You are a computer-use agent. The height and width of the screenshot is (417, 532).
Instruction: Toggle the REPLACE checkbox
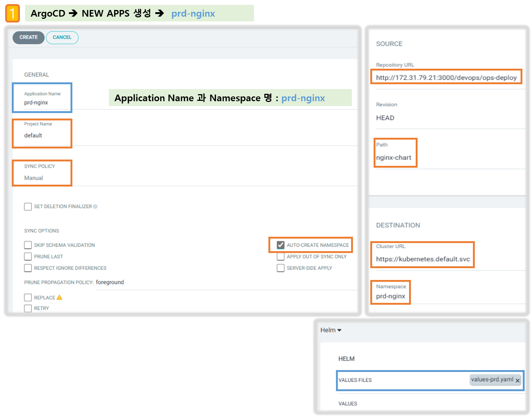pos(28,297)
